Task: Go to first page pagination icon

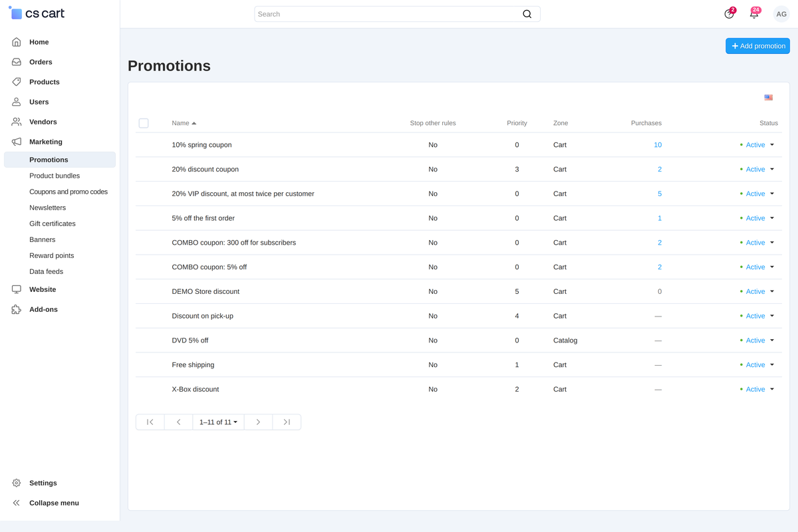Action: pos(150,422)
